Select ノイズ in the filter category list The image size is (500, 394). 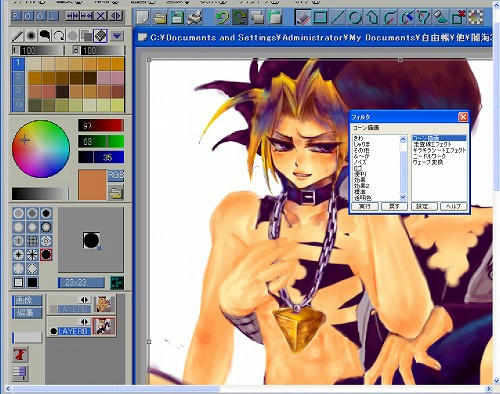click(360, 162)
